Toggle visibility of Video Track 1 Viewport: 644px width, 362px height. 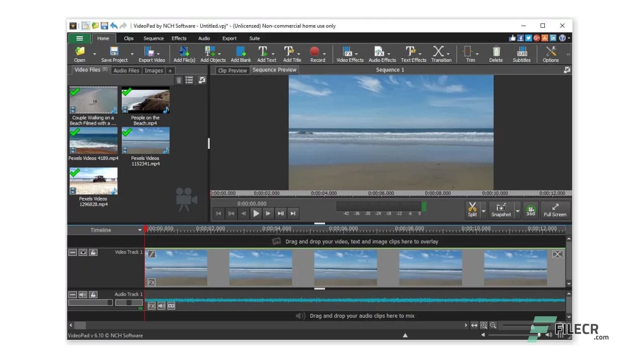click(83, 252)
